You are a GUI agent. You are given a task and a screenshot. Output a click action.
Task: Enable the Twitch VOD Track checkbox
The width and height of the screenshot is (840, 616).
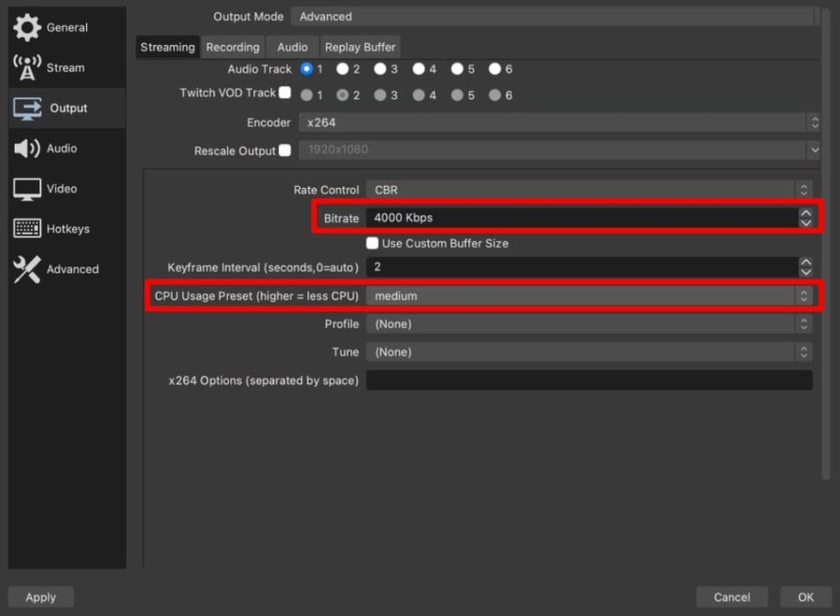point(285,93)
